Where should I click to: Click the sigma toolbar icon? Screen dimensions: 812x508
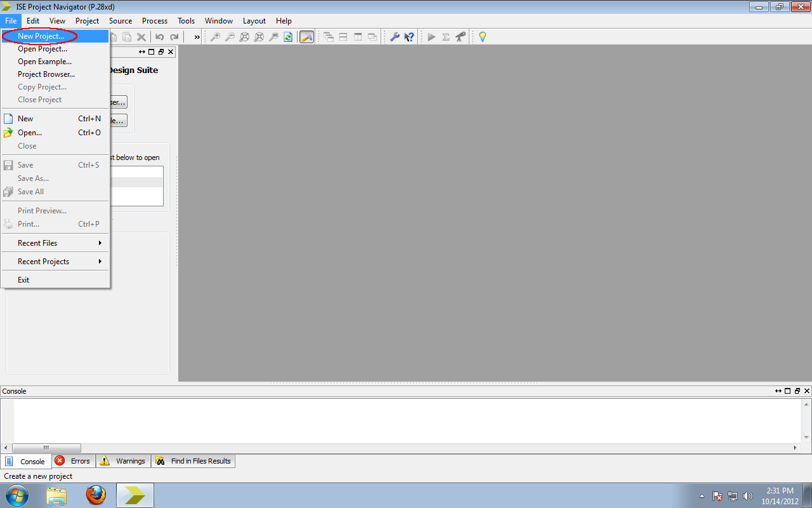445,37
